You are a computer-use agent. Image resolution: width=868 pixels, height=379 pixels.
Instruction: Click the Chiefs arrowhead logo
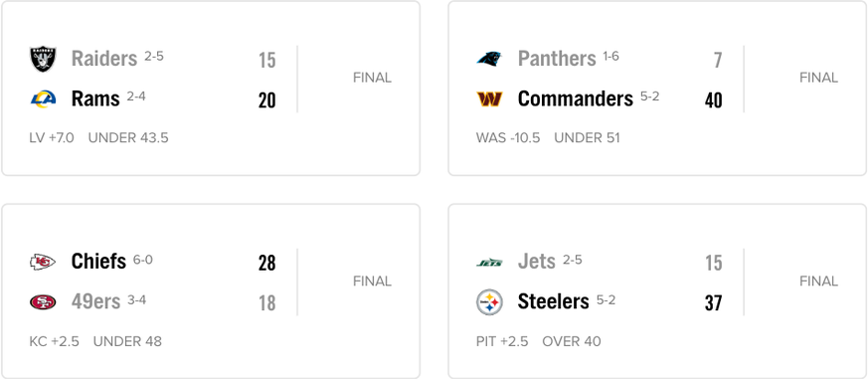(x=43, y=262)
